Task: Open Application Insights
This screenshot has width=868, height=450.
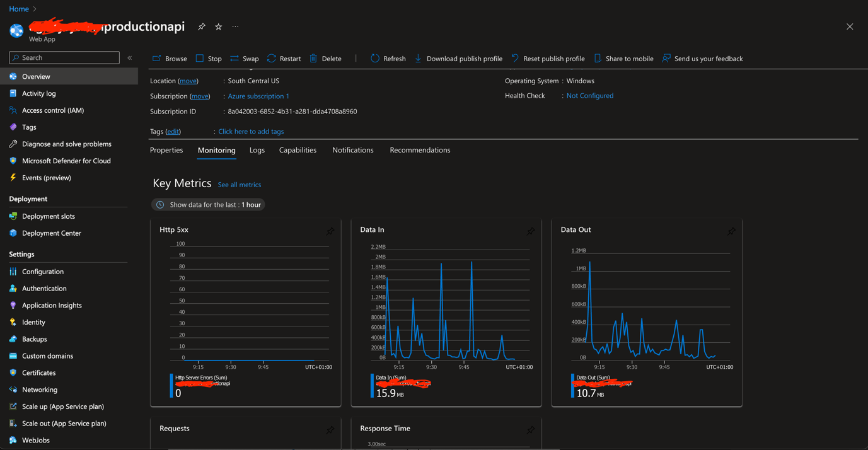Action: tap(52, 306)
